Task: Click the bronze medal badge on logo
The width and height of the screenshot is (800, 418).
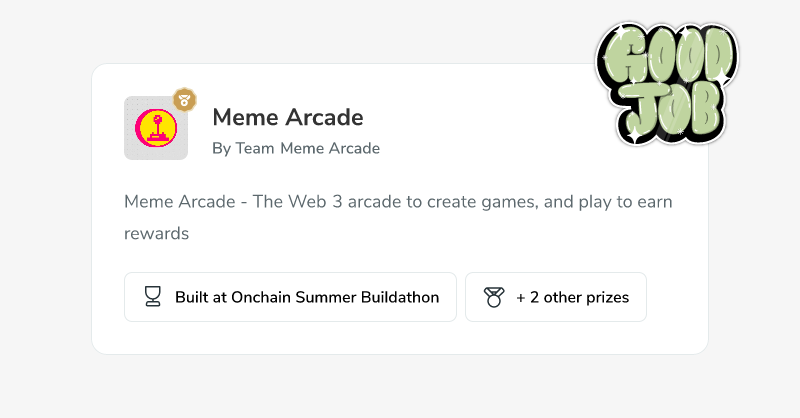Action: click(185, 100)
